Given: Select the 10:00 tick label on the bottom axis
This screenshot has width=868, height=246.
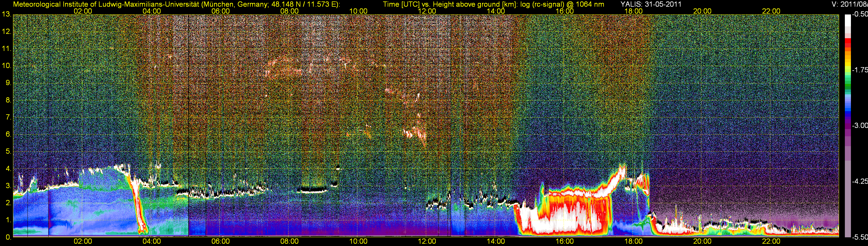Looking at the screenshot, I should [358, 242].
